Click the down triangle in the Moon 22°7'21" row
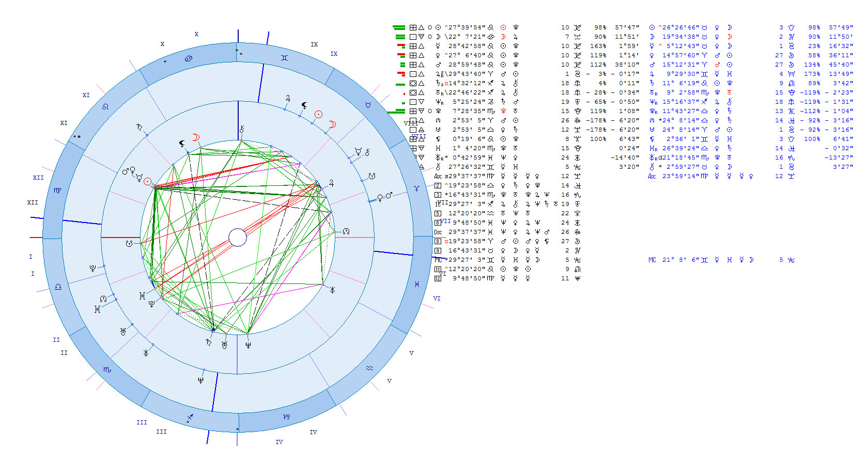Screen dimensions: 868x475 pyautogui.click(x=422, y=37)
